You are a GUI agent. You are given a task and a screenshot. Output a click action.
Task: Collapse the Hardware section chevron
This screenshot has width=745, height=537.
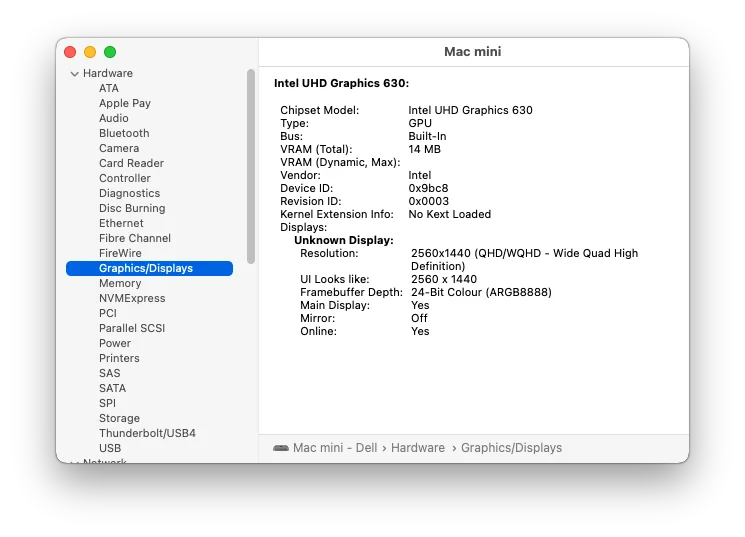pyautogui.click(x=74, y=74)
